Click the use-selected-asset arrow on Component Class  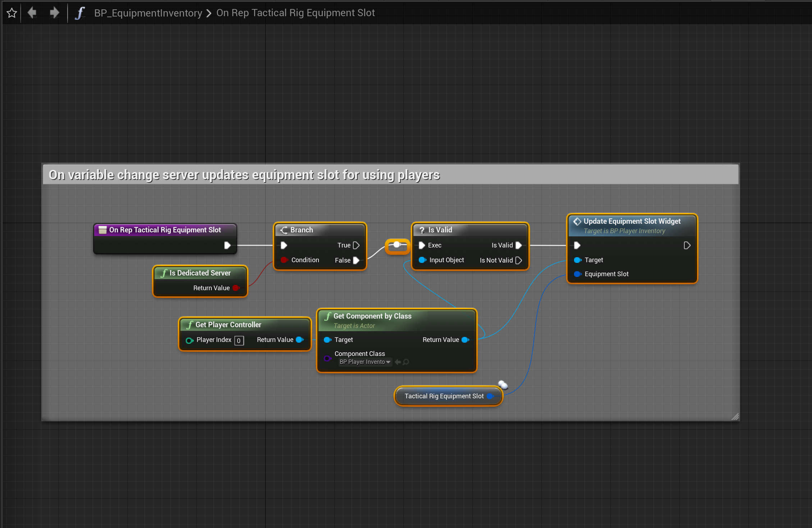pyautogui.click(x=398, y=362)
